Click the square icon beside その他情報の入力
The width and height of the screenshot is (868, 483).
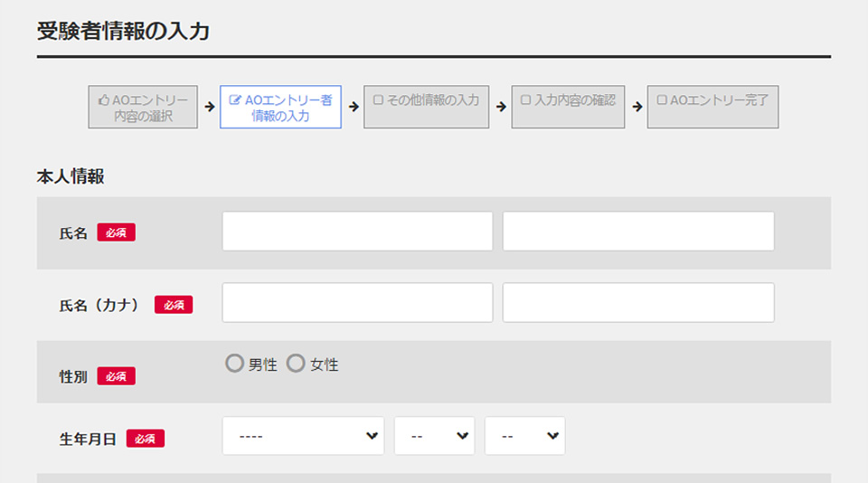click(378, 99)
